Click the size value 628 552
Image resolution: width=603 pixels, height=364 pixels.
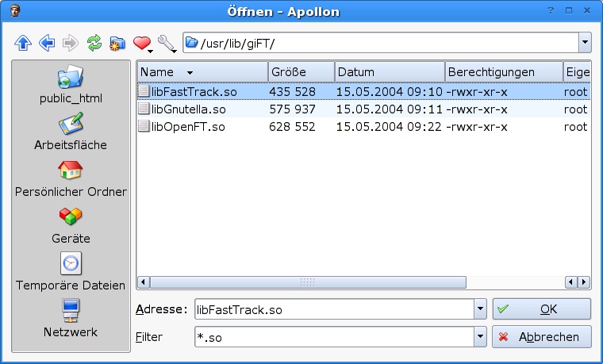tap(292, 126)
